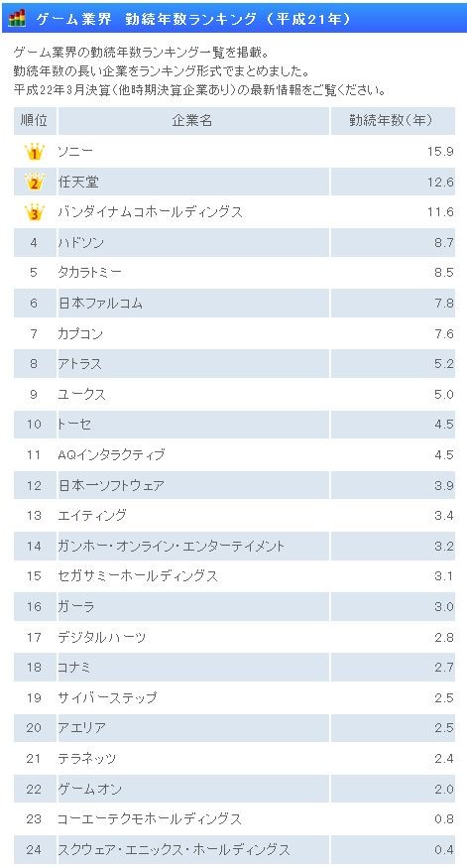Select the 順位 column header

[x=35, y=121]
